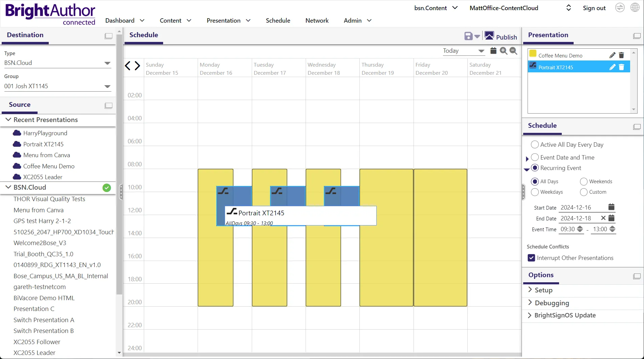Collapse the BSN.Cloud source section
Screen dimensions: 644x359
point(8,187)
